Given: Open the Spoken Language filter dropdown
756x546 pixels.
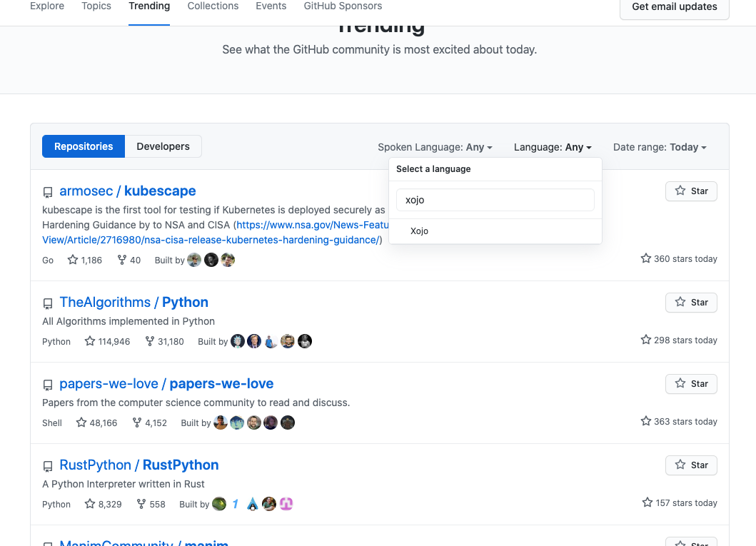Looking at the screenshot, I should pyautogui.click(x=435, y=147).
